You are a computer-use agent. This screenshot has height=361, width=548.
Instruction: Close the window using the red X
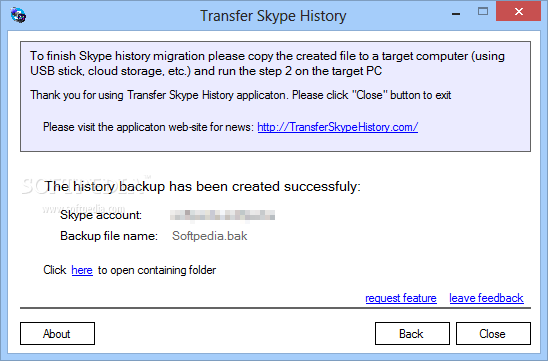pyautogui.click(x=519, y=12)
